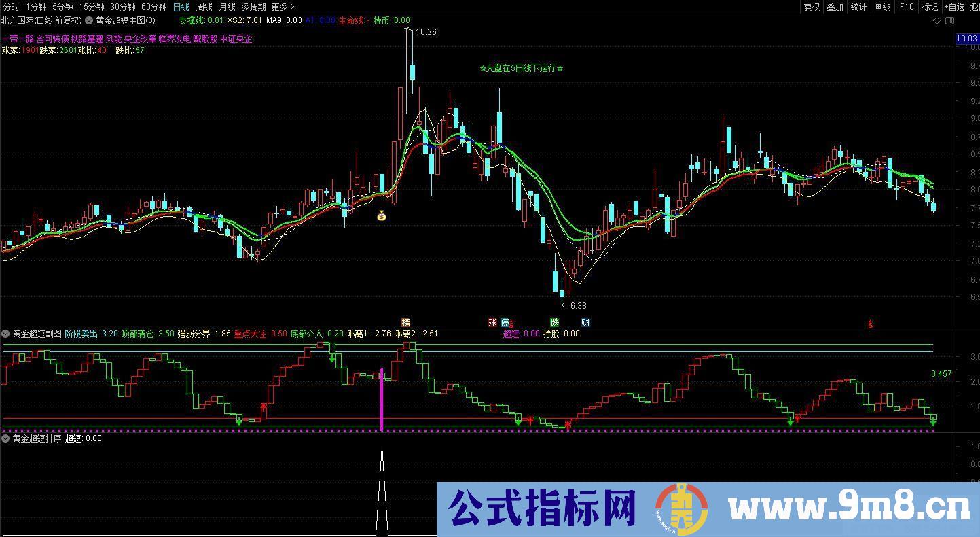
Task: Click the 中证央企 concept tag
Action: click(x=236, y=39)
